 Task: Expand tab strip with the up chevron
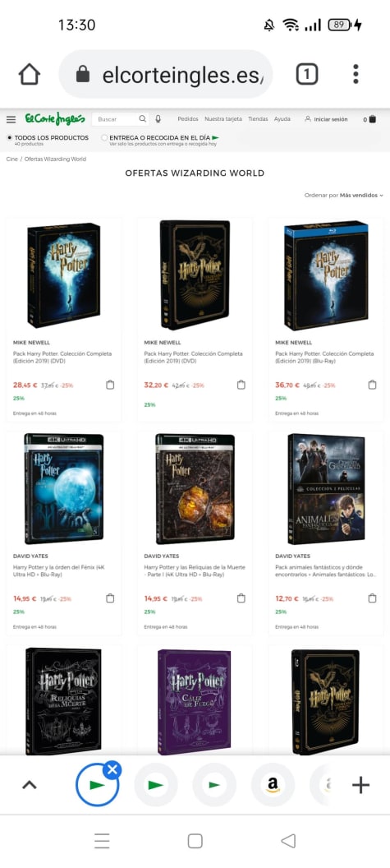pos(30,785)
